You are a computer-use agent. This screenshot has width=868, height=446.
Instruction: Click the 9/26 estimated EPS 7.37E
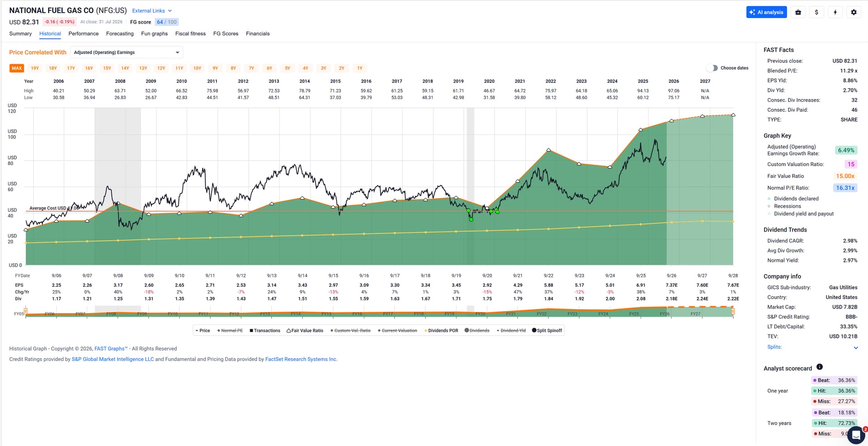coord(671,285)
